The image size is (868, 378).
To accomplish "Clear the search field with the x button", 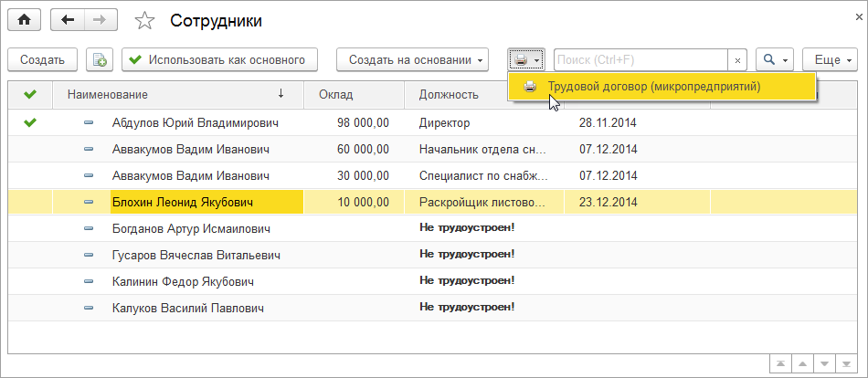I will [738, 60].
